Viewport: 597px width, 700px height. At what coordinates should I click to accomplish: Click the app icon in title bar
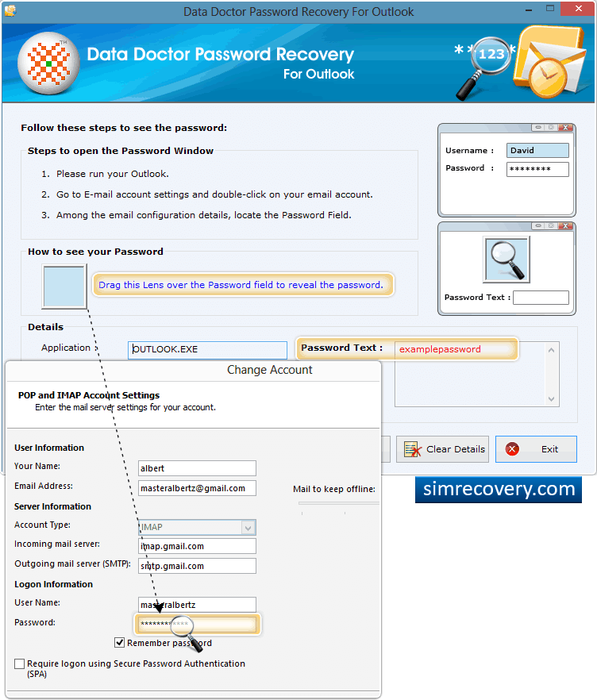click(x=10, y=10)
